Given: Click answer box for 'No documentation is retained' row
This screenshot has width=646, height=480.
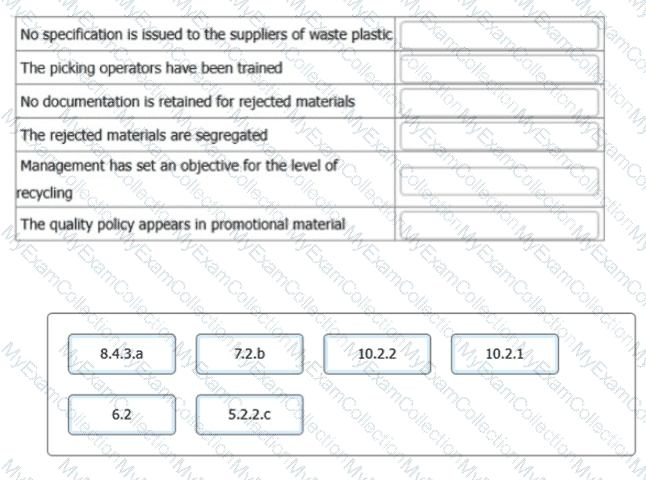Looking at the screenshot, I should [x=499, y=102].
